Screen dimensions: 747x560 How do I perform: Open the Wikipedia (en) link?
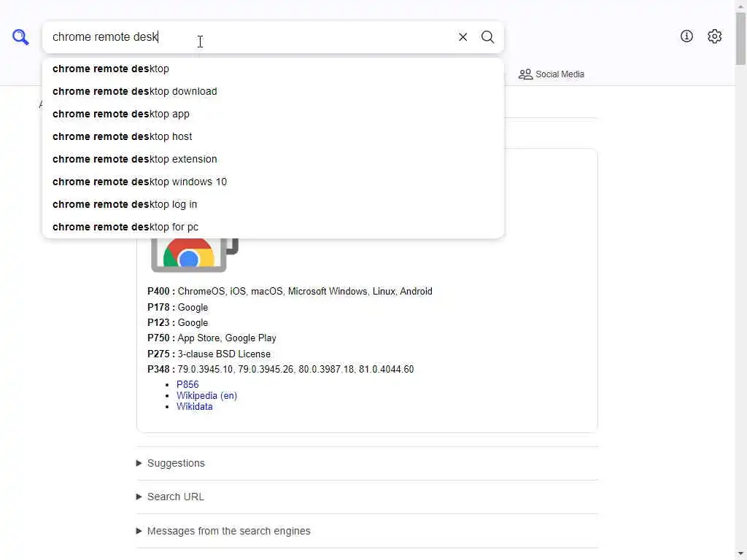point(206,395)
